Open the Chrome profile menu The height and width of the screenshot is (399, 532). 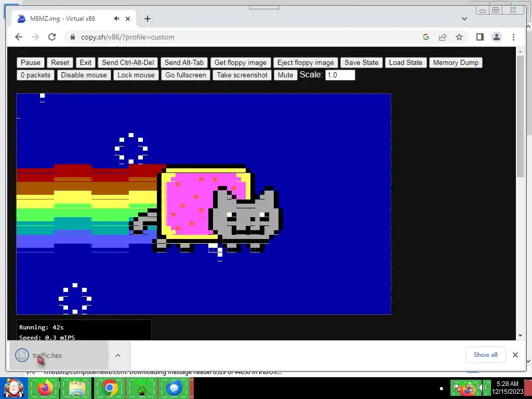point(497,37)
